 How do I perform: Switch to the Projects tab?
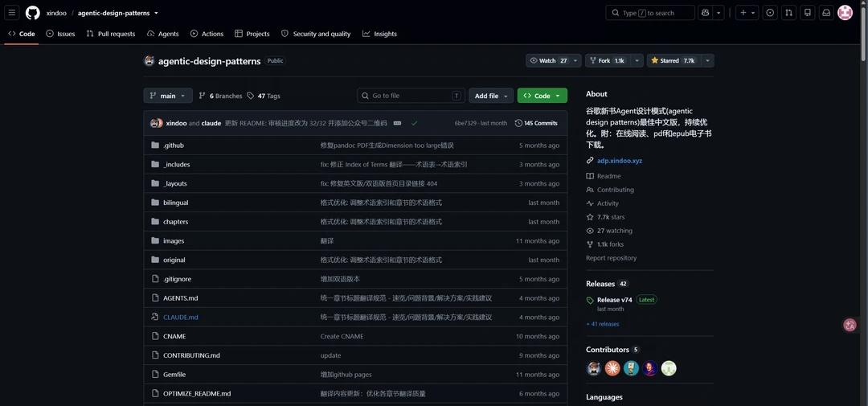[x=252, y=34]
